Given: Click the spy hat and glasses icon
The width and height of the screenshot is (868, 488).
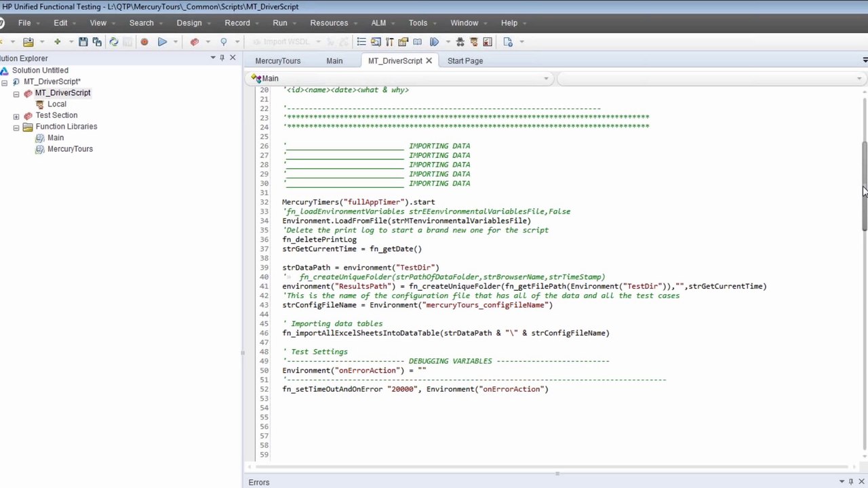Looking at the screenshot, I should (460, 42).
